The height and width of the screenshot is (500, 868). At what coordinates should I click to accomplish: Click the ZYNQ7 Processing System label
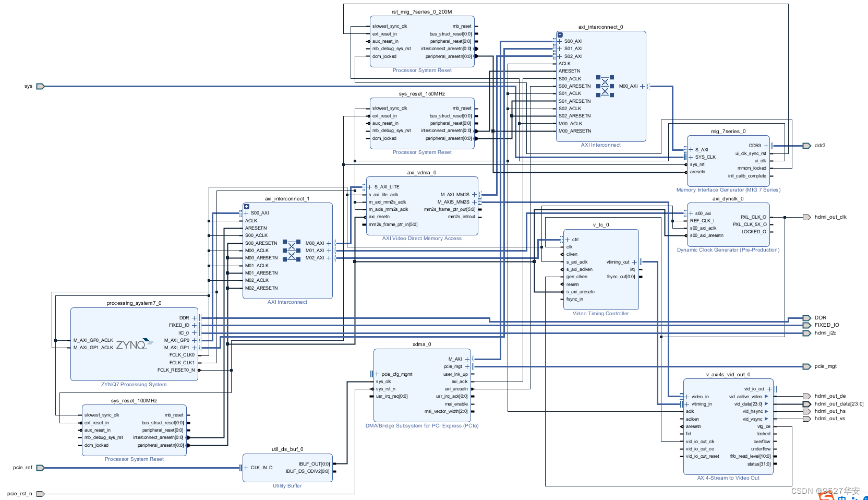(134, 385)
